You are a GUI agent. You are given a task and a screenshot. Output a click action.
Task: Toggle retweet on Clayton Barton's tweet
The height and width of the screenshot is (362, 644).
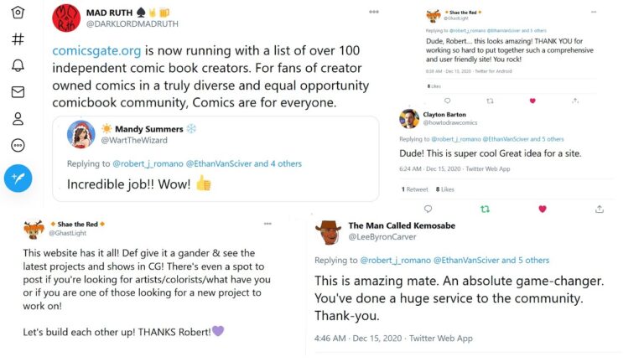(485, 209)
